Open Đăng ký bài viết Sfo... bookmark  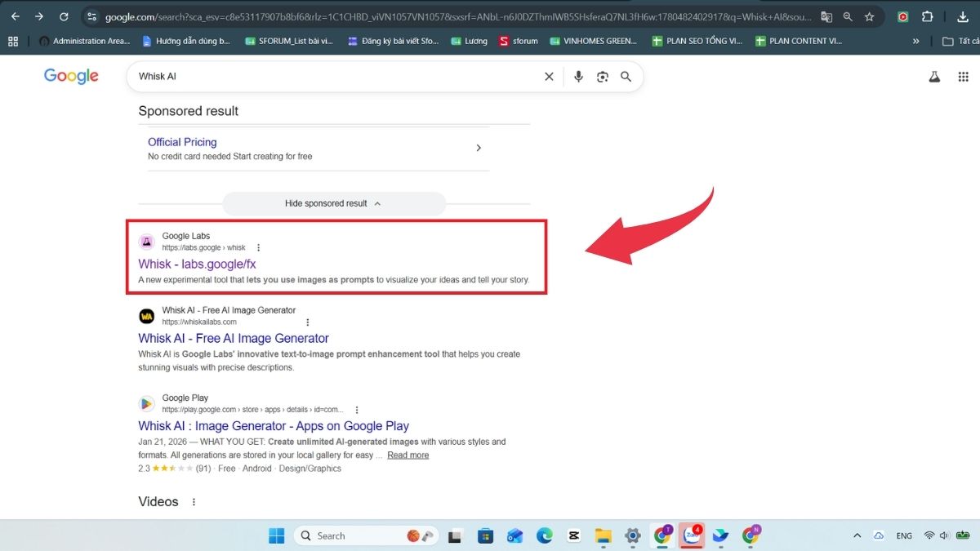[x=393, y=41]
